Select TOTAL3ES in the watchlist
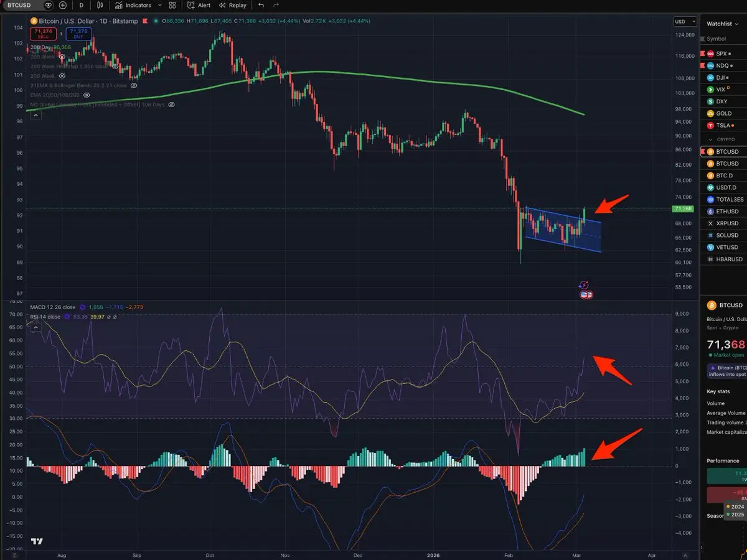The image size is (747, 560). [x=723, y=200]
